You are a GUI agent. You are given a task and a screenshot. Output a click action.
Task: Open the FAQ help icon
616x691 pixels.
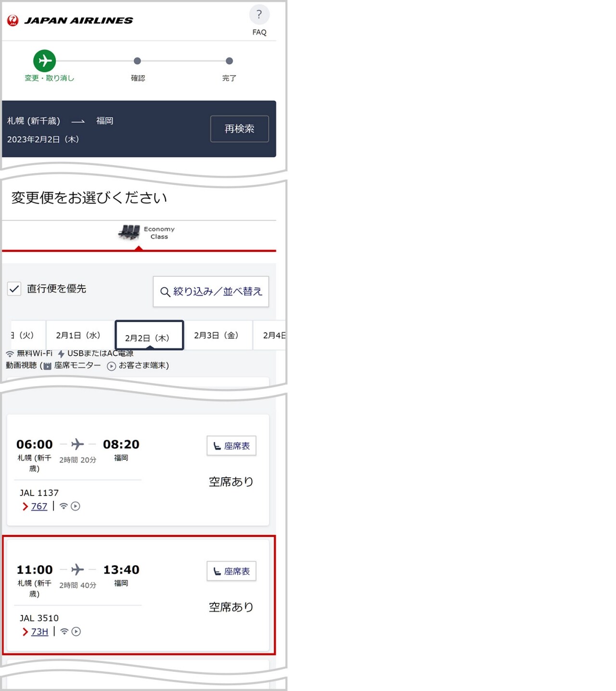pos(259,15)
